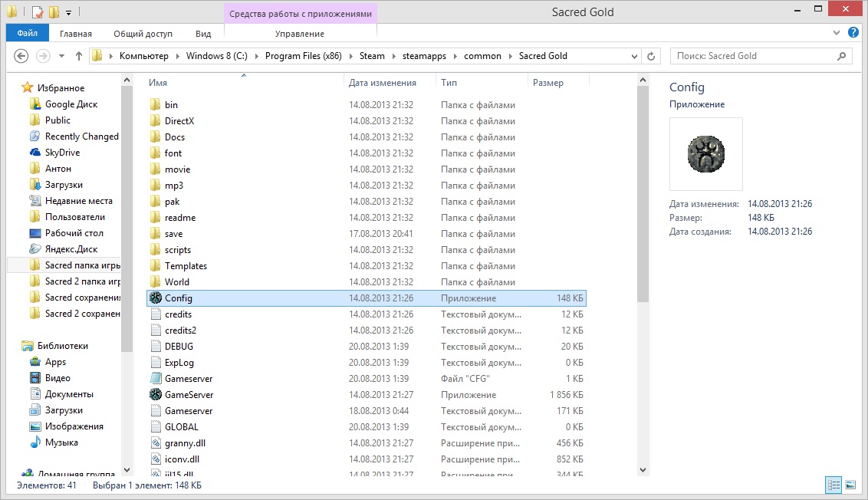
Task: Expand the ribbon with chevron
Action: click(837, 33)
